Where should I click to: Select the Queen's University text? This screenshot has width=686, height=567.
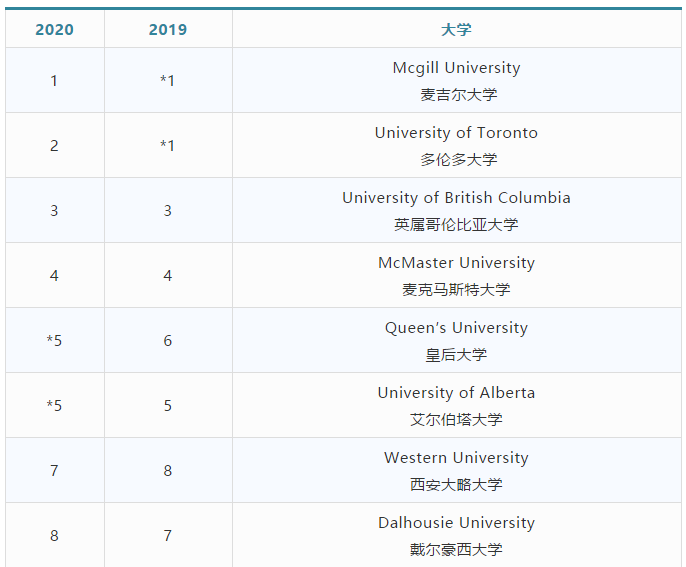pyautogui.click(x=456, y=328)
